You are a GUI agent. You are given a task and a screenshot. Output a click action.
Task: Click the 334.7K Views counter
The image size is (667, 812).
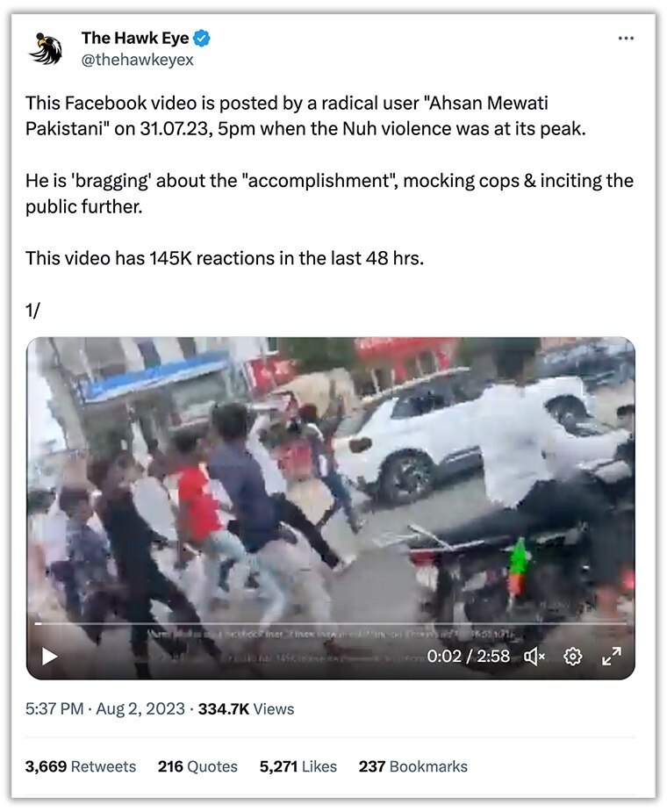click(246, 708)
